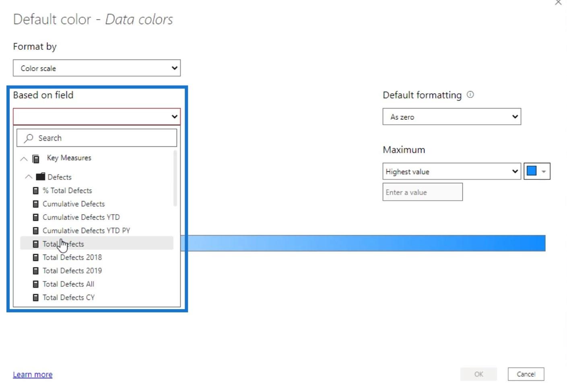Click the % Total Defects measure icon
Screen dimensions: 567x392
point(36,191)
